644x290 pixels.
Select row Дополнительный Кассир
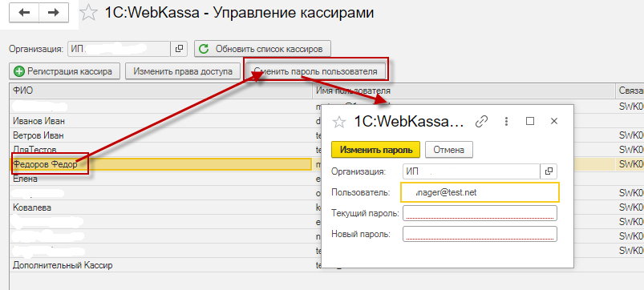coord(160,265)
